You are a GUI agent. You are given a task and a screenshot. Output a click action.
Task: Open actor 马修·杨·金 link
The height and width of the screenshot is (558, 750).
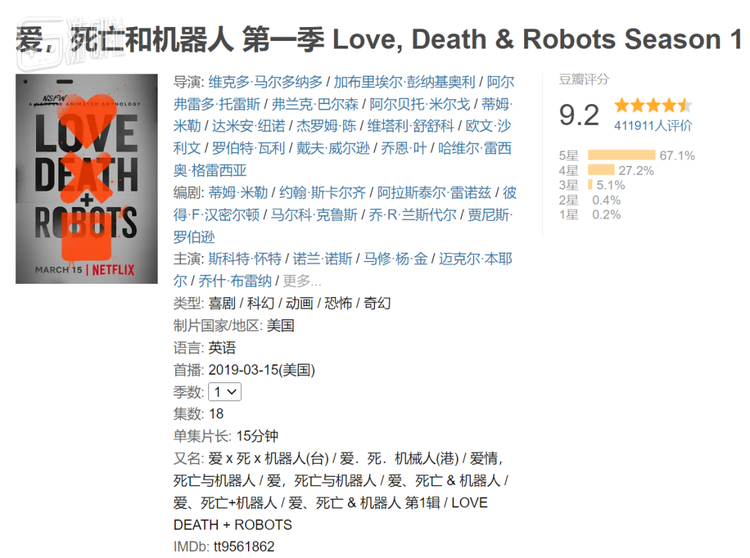point(396,259)
